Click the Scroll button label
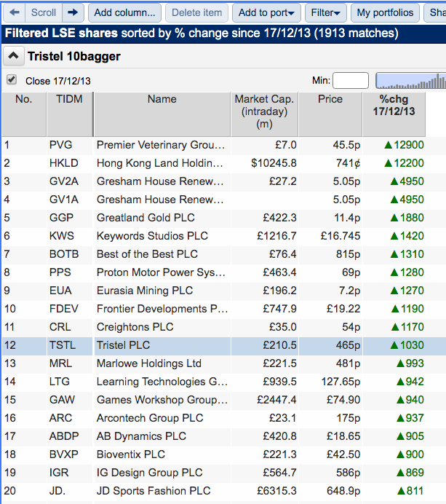Screen dimensions: 446x504 44,12
